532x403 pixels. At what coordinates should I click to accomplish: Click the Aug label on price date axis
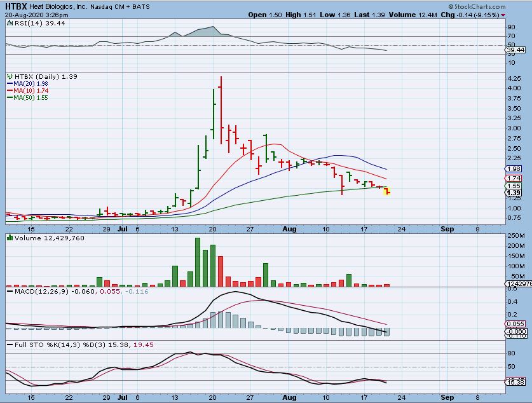coord(289,229)
